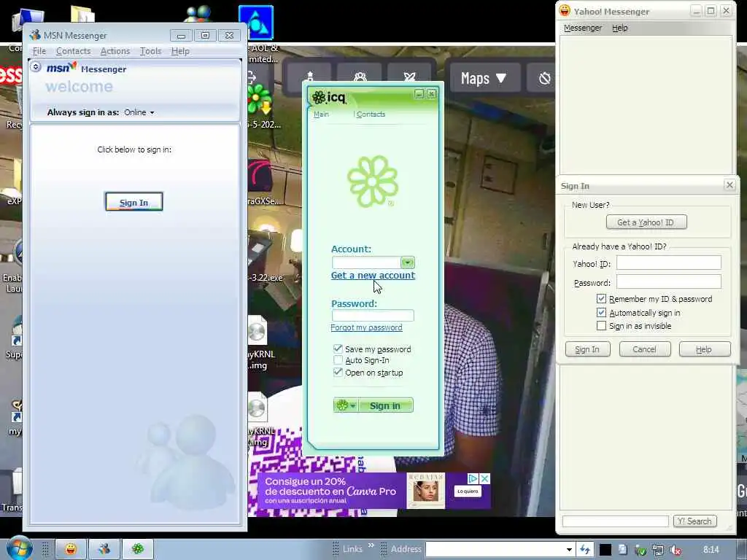Focus the Yahoo search box at bottom
747x560 pixels.
616,521
